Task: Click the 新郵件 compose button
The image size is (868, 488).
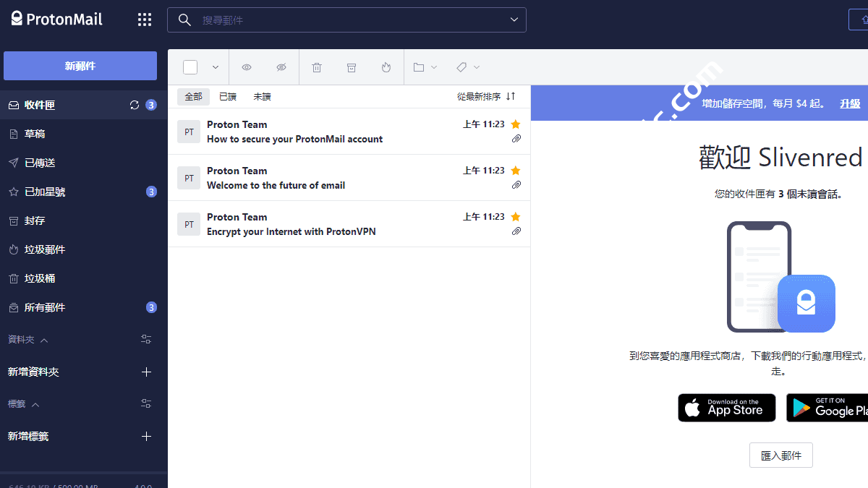Action: click(80, 66)
